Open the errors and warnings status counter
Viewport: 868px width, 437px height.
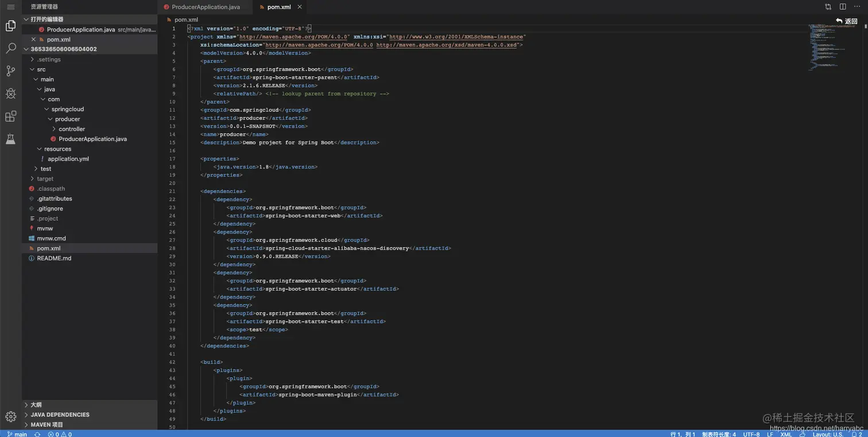(x=60, y=434)
